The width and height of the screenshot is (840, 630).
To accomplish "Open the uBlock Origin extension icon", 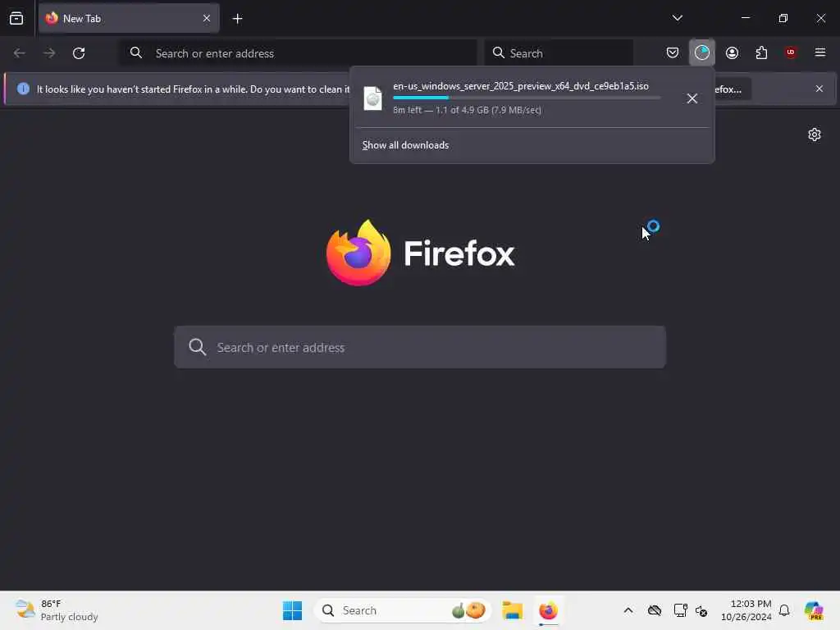I will (790, 52).
